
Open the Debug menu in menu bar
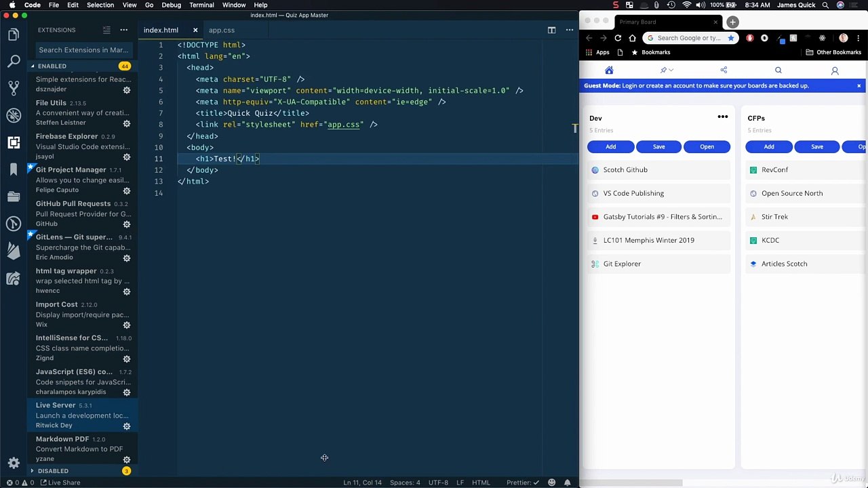tap(171, 5)
